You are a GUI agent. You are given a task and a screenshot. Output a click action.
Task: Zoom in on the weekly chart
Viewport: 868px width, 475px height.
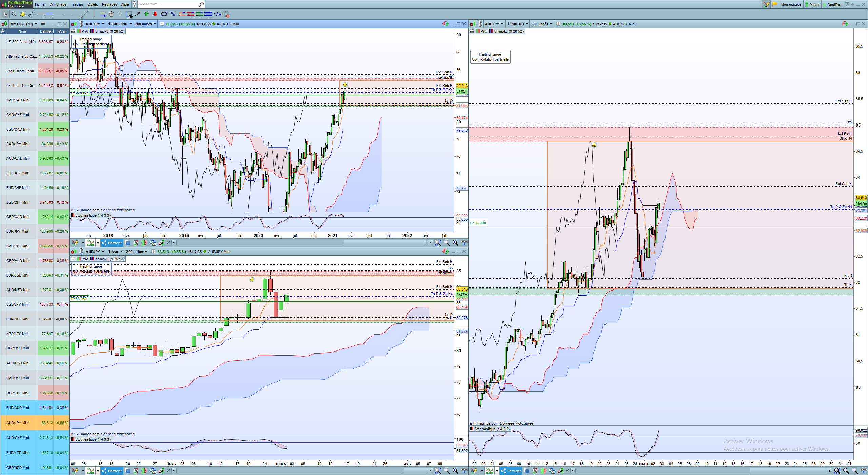[455, 243]
